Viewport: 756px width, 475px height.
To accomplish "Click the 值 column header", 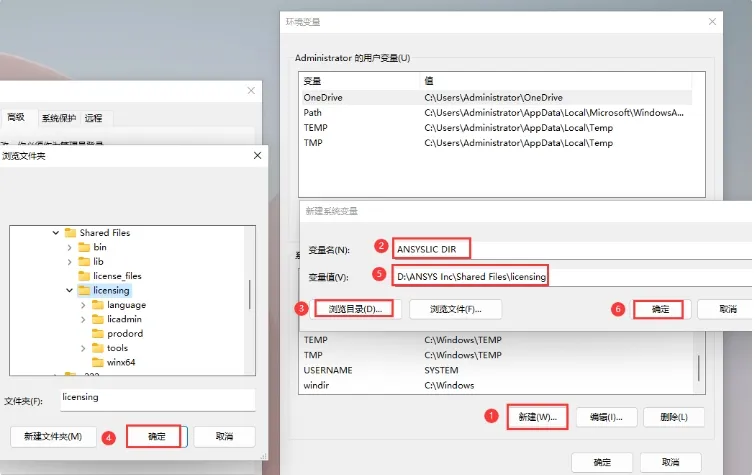I will pyautogui.click(x=556, y=81).
